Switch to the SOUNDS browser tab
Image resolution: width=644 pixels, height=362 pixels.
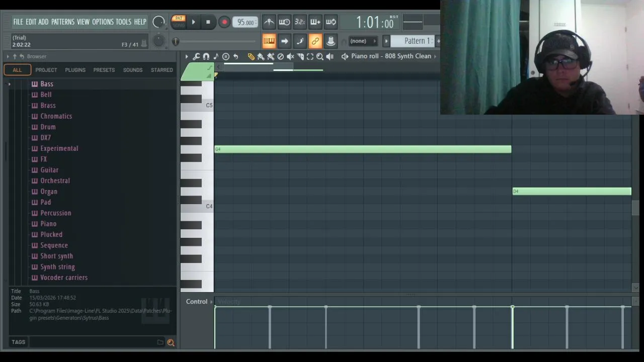pos(133,70)
